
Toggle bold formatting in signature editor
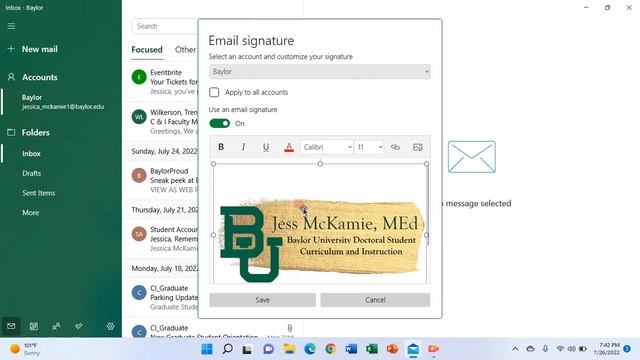pyautogui.click(x=221, y=147)
